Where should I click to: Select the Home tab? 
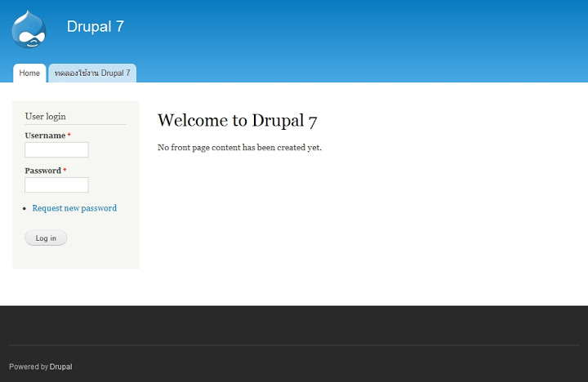(29, 73)
